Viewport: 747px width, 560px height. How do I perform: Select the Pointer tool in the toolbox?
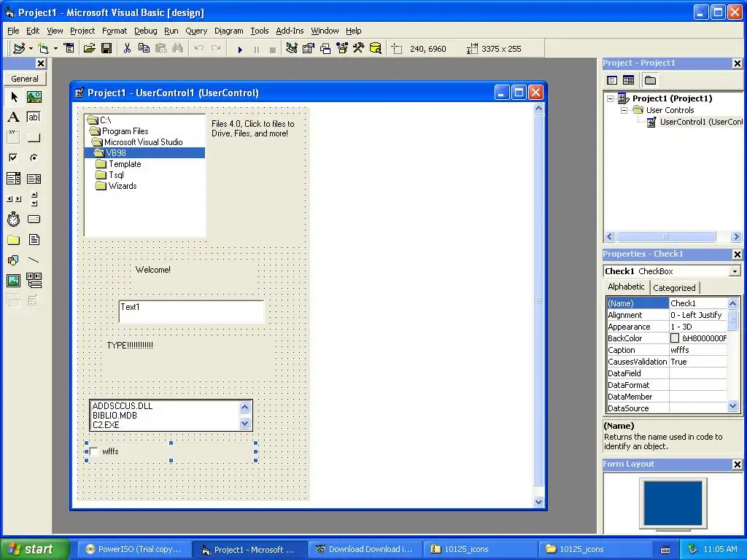14,97
